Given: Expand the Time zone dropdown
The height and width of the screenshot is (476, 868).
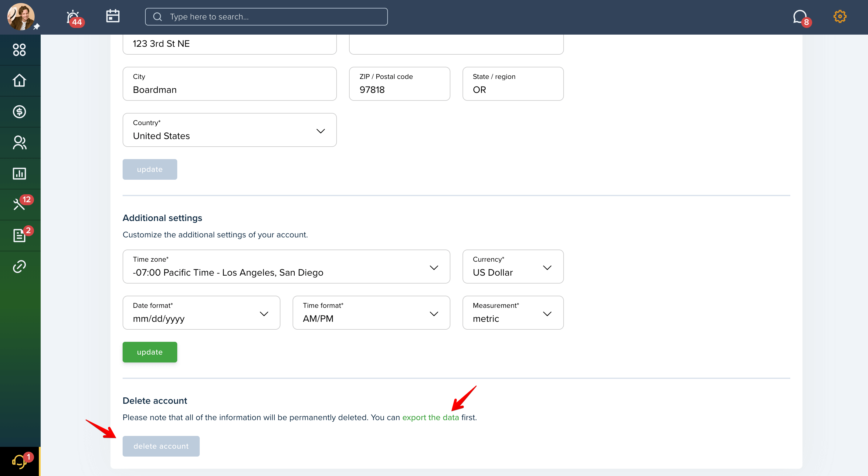Looking at the screenshot, I should [x=287, y=266].
